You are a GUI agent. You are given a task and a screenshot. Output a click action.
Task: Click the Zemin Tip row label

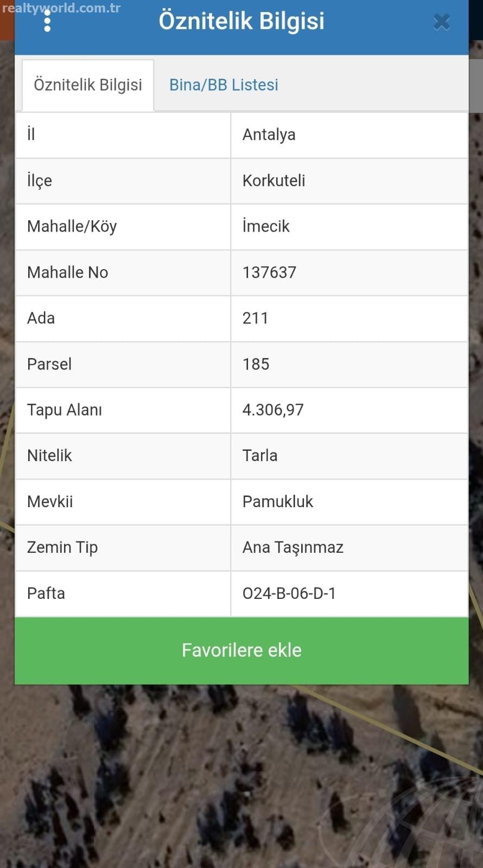62,547
